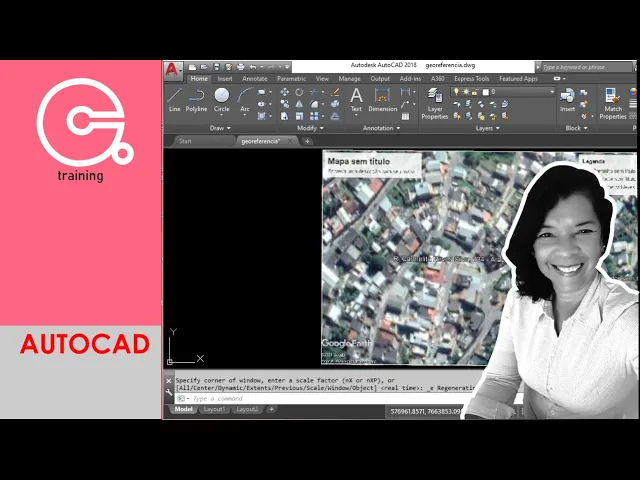Click Plot printer icon in quick access
Image resolution: width=640 pixels, height=480 pixels.
(x=241, y=67)
